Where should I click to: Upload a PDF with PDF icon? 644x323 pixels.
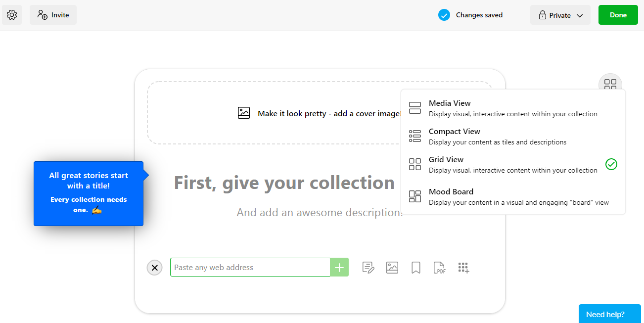tap(439, 268)
